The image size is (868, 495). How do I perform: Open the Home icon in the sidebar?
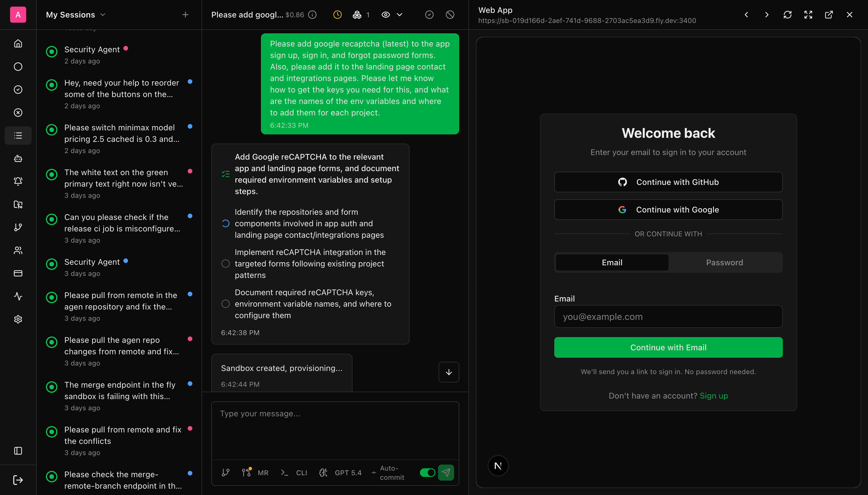[18, 44]
